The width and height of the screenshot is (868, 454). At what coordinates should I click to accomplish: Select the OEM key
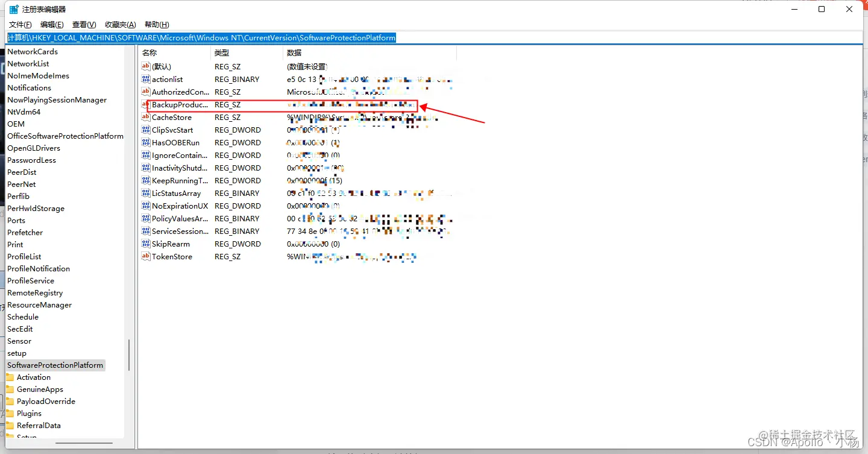[16, 124]
